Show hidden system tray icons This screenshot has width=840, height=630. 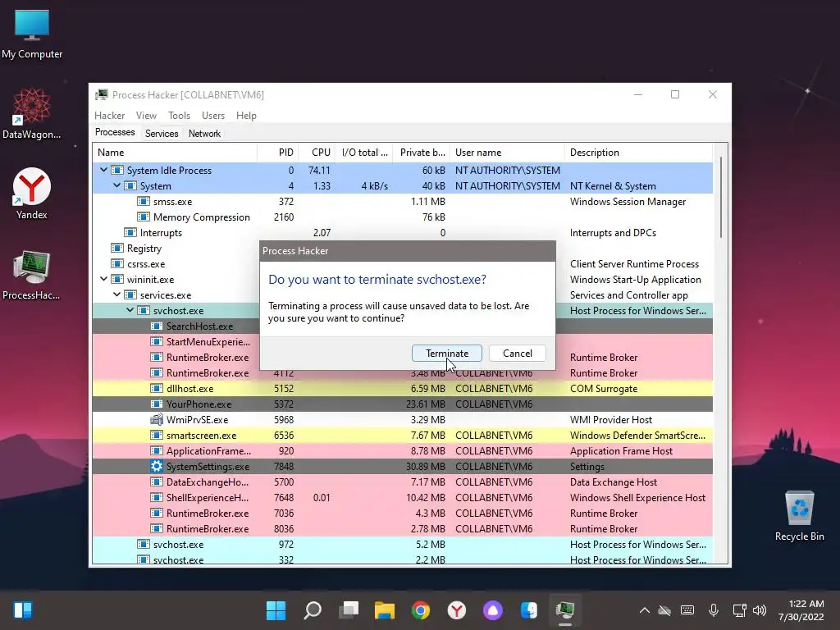[x=645, y=610]
